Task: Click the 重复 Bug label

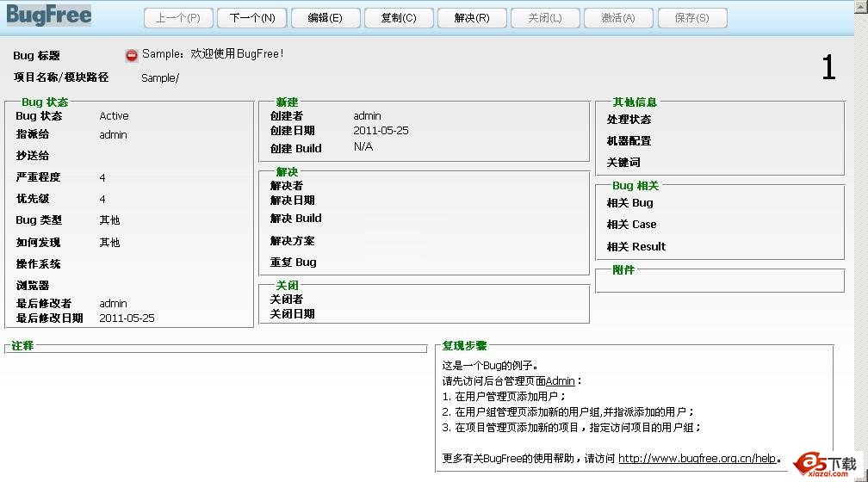Action: (x=294, y=263)
